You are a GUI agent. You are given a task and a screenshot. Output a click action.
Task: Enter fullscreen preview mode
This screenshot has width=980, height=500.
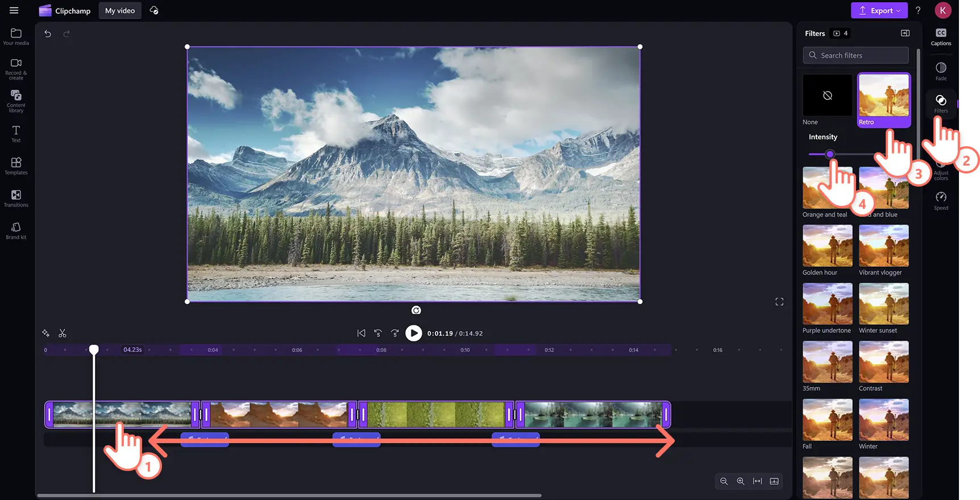(779, 302)
